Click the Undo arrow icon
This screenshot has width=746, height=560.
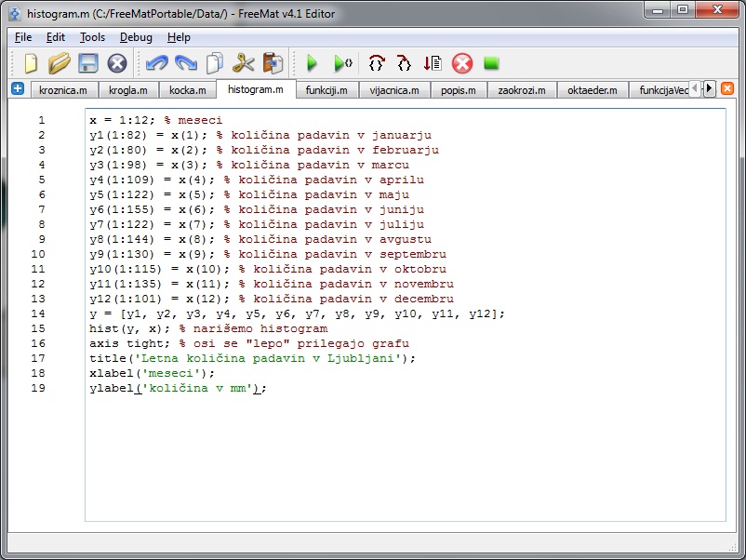[156, 63]
